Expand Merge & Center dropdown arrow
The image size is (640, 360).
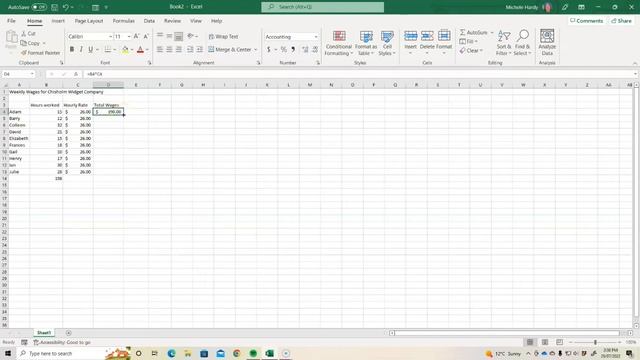256,49
